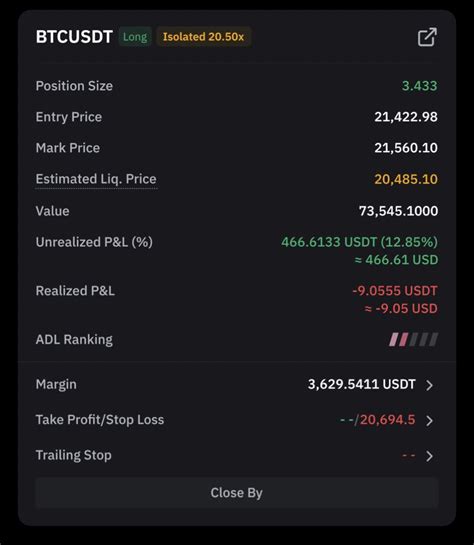
Task: Select the BTCUSDT symbol title
Action: (x=74, y=37)
